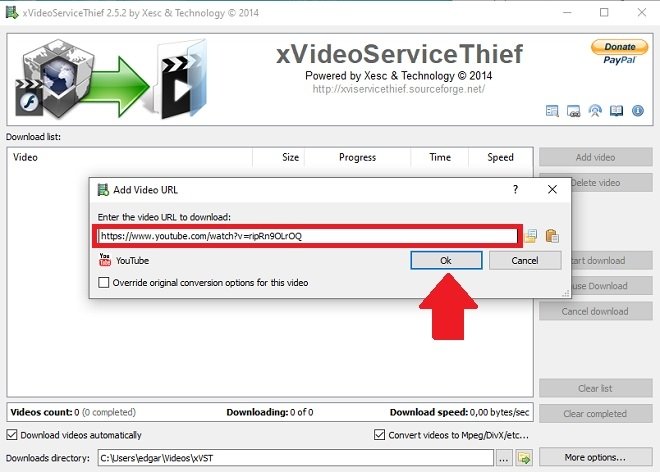This screenshot has height=472, width=660.
Task: Enable Override original conversion options checkbox
Action: point(104,283)
